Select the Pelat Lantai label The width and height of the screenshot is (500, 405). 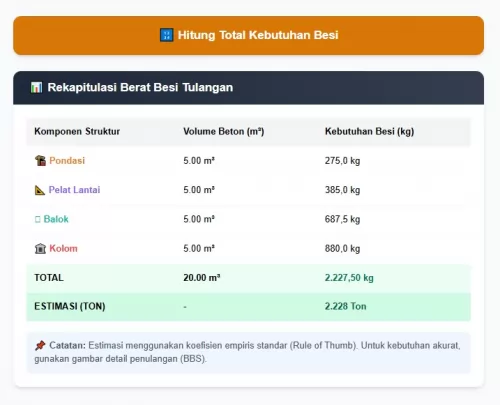pos(74,190)
